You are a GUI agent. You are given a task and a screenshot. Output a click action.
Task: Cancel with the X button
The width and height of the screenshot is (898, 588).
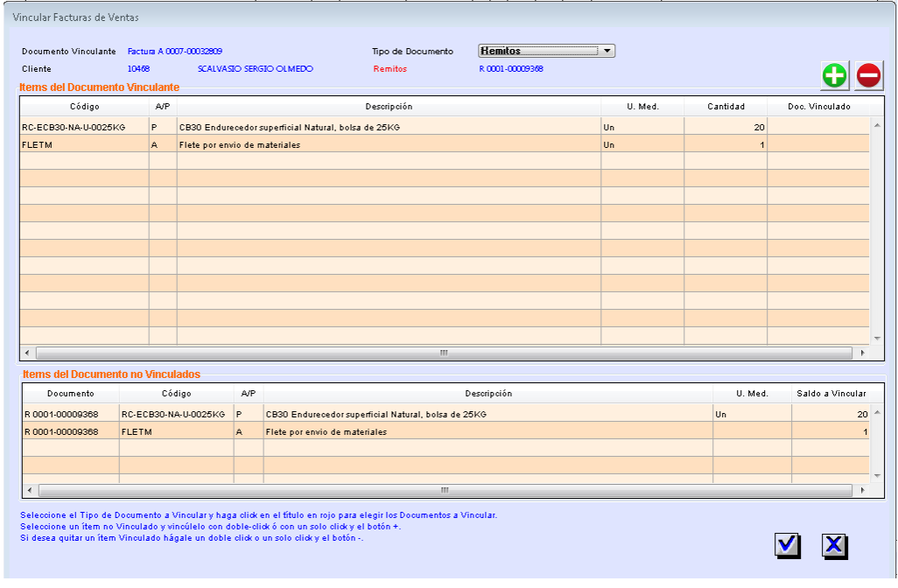(834, 546)
